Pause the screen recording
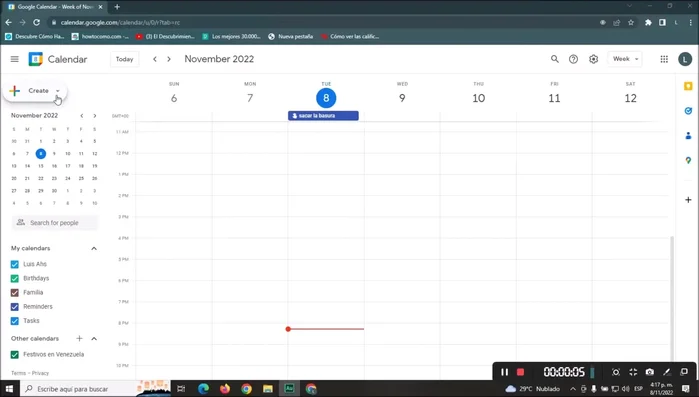The width and height of the screenshot is (699, 397). coord(504,372)
